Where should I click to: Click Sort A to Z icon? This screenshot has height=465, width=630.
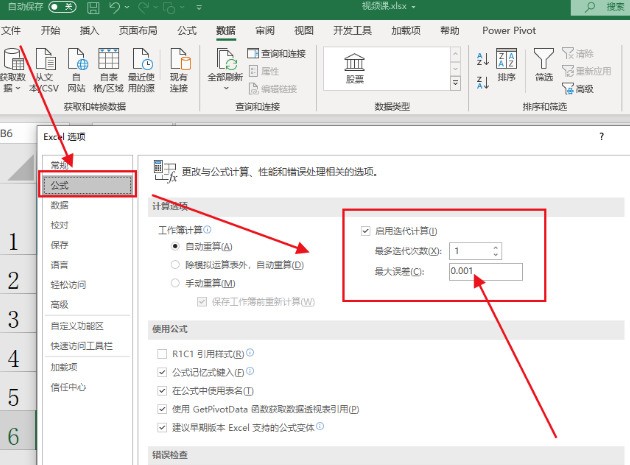(x=483, y=59)
